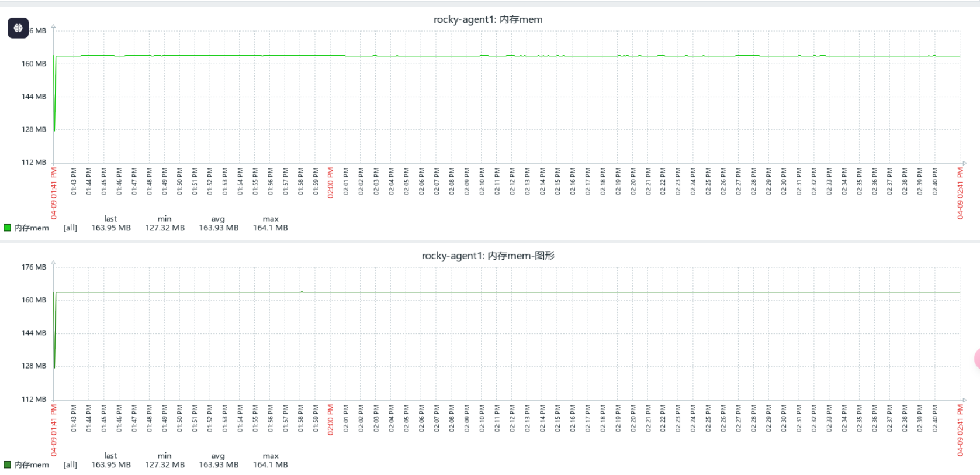Click the red 04-09 02:41 PM label on bottom graph
This screenshot has height=475, width=980.
(960, 430)
